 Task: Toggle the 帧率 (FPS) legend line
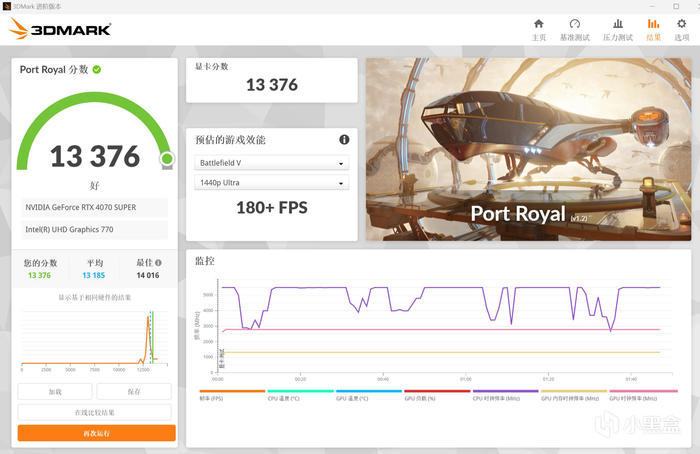pyautogui.click(x=232, y=395)
